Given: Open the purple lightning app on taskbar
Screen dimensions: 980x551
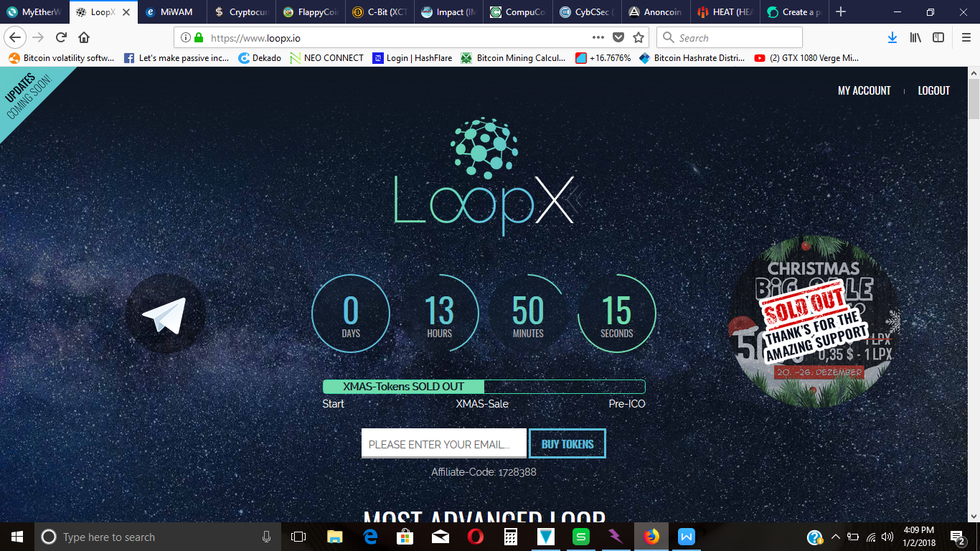Looking at the screenshot, I should point(616,537).
